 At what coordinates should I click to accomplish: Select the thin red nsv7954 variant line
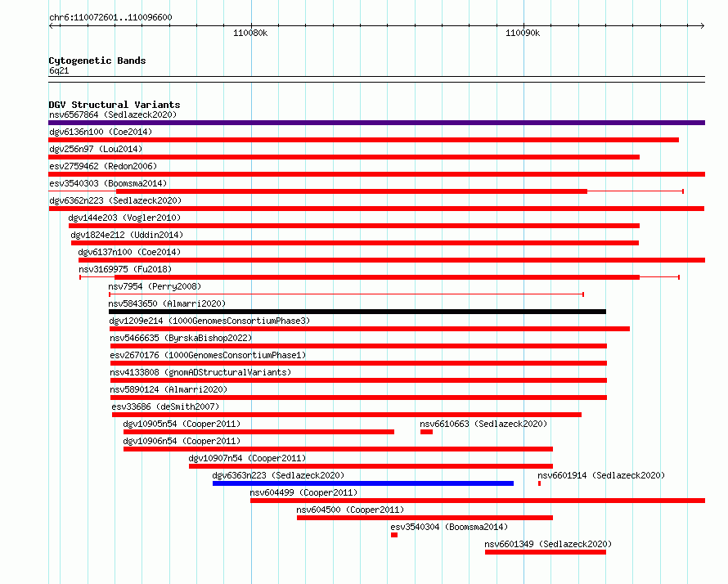(346, 294)
